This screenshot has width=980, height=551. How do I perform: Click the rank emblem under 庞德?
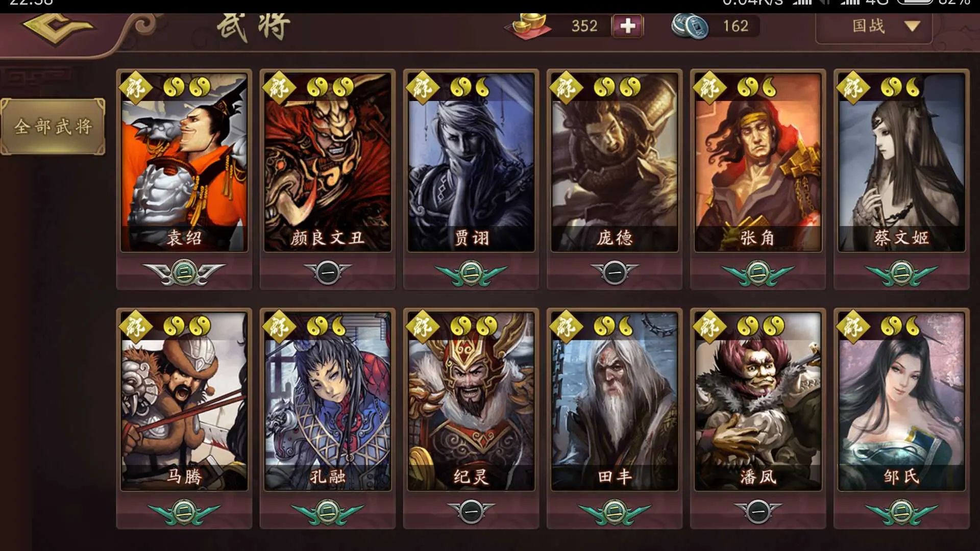pos(615,272)
